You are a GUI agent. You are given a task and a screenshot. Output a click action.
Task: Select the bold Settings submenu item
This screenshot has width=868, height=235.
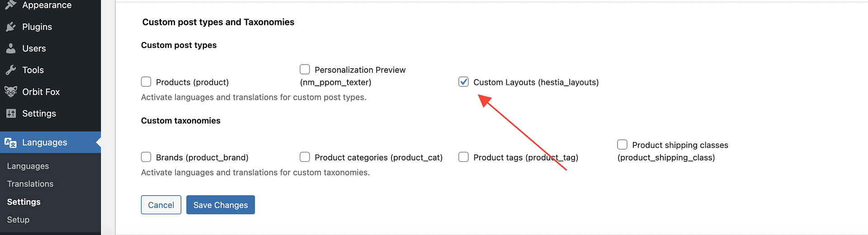click(x=24, y=202)
